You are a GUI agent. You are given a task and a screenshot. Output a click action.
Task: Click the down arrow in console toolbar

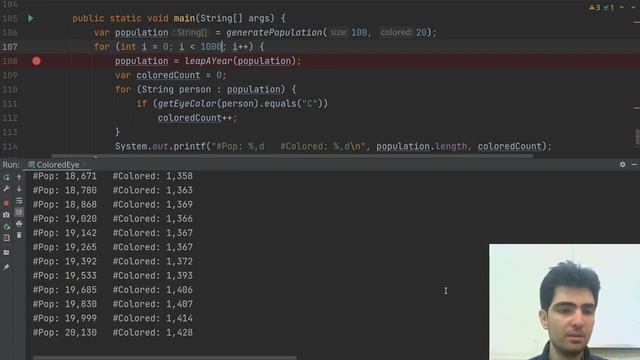click(19, 189)
